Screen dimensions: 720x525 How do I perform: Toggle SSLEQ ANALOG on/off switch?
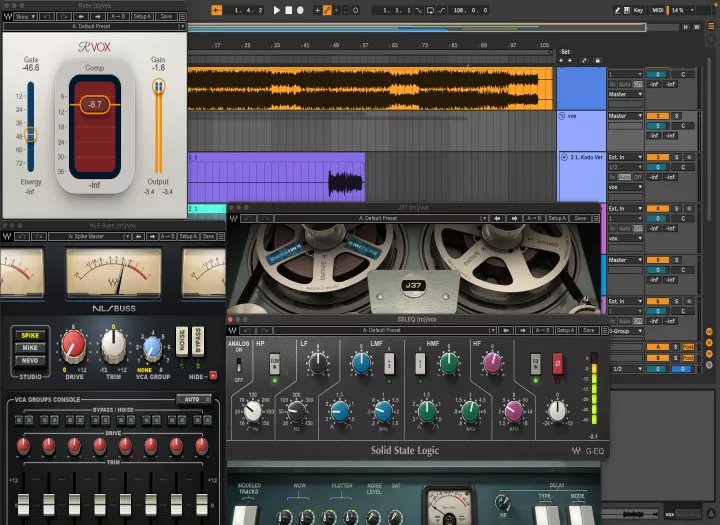click(x=239, y=365)
